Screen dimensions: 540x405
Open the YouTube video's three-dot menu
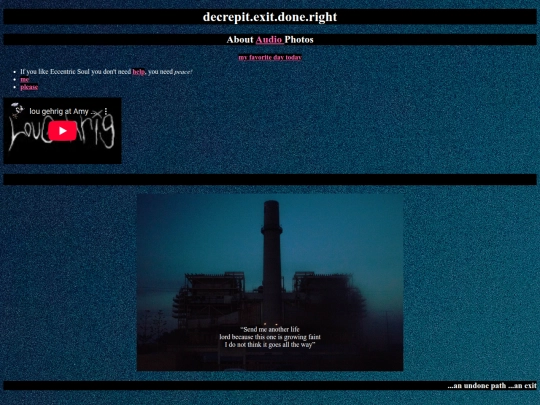point(106,111)
